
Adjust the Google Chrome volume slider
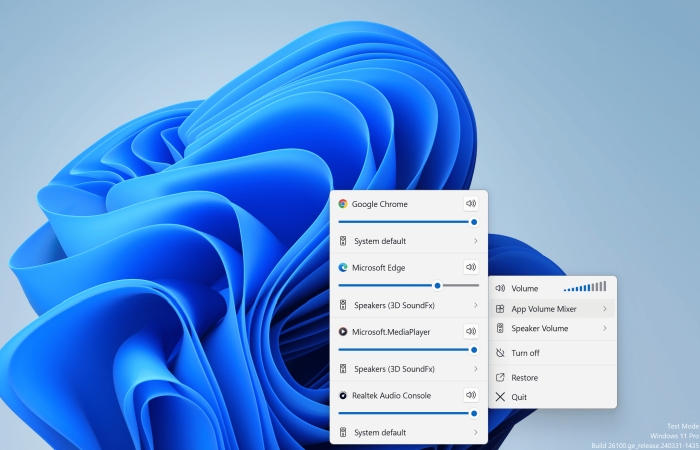coord(408,222)
